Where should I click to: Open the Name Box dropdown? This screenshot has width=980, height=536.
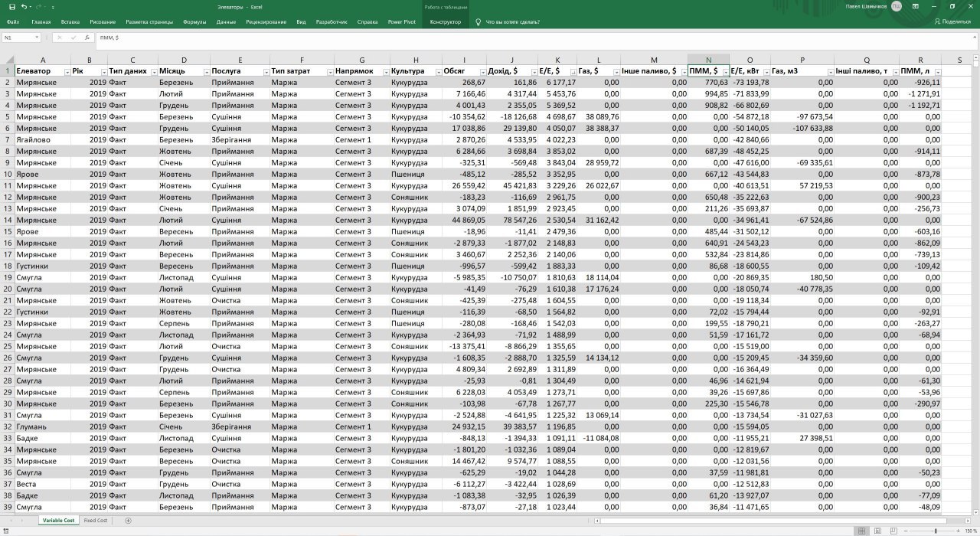(x=36, y=37)
